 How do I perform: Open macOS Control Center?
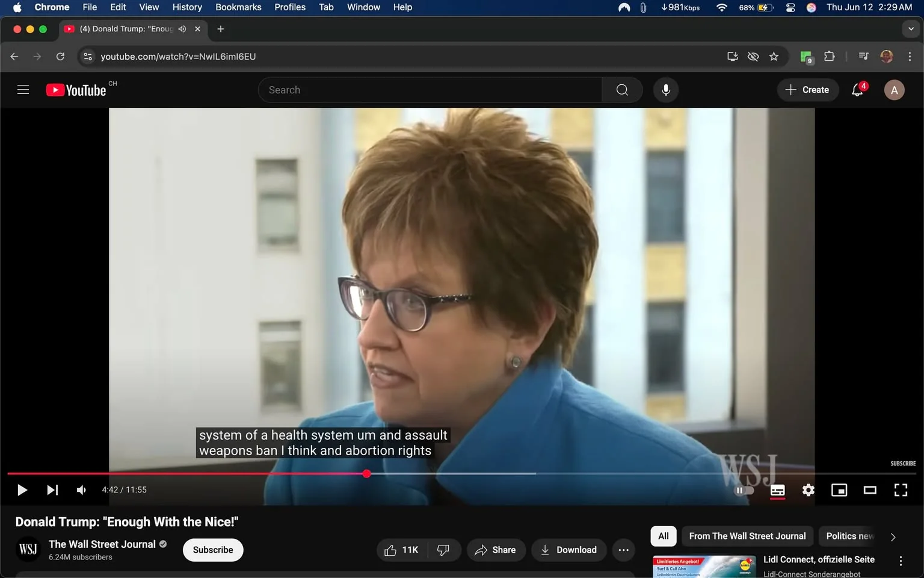[x=790, y=7]
